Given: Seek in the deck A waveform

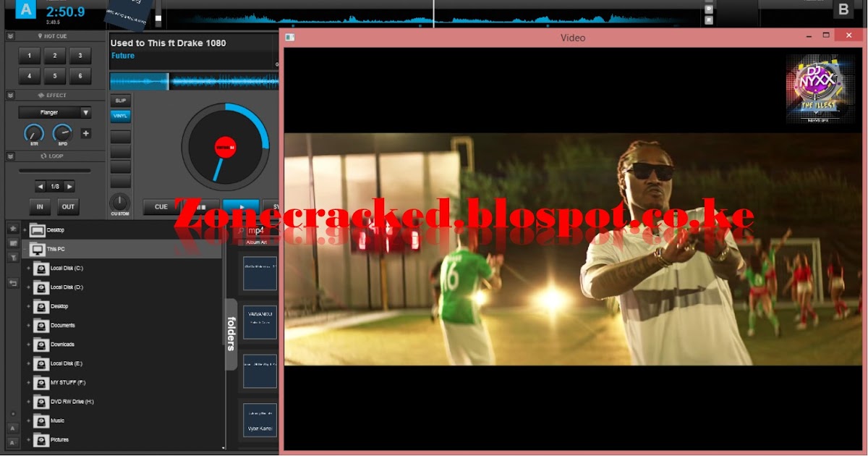Looking at the screenshot, I should click(x=194, y=81).
